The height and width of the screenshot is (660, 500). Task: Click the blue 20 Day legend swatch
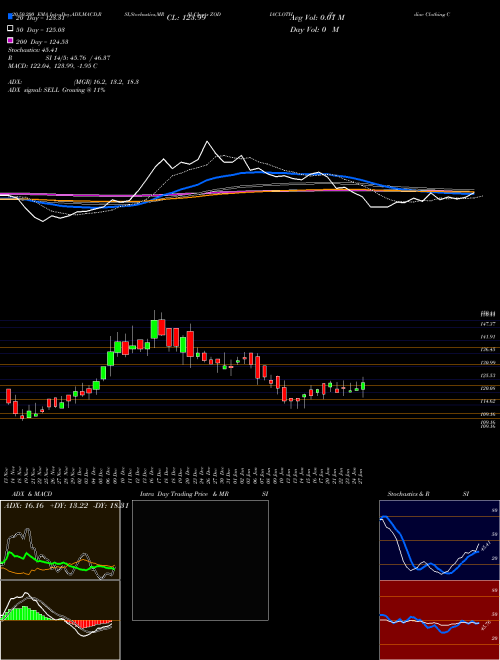click(10, 17)
